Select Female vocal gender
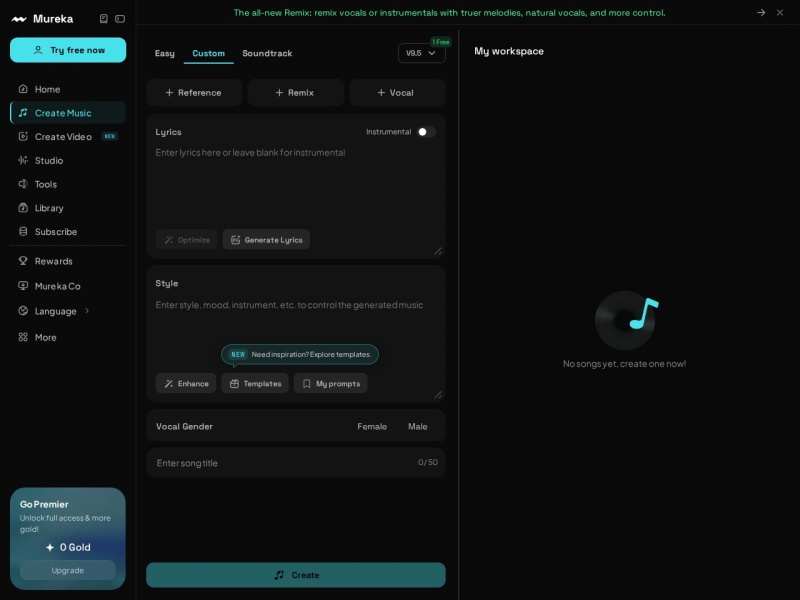The height and width of the screenshot is (600, 800). (x=372, y=426)
